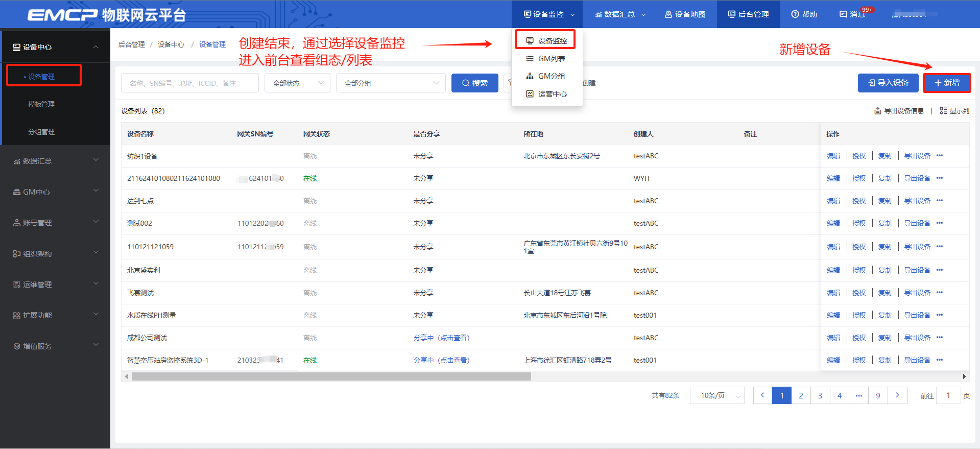980x449 pixels.
Task: Click 复制 for 北京盛实利
Action: click(x=885, y=270)
